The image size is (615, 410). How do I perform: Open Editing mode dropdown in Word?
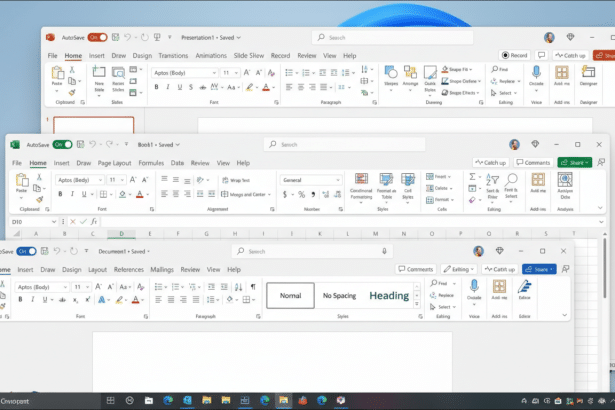click(459, 269)
